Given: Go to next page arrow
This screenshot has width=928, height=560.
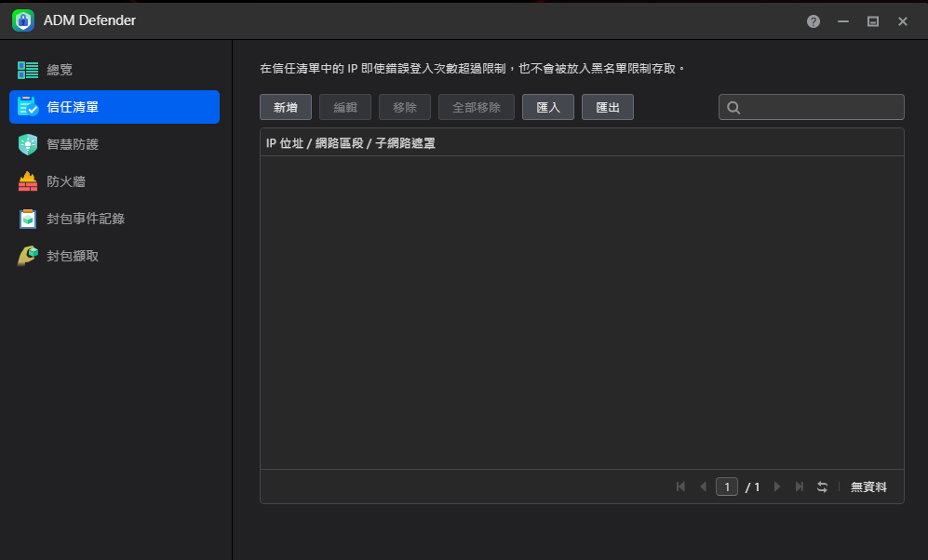Looking at the screenshot, I should click(x=777, y=487).
